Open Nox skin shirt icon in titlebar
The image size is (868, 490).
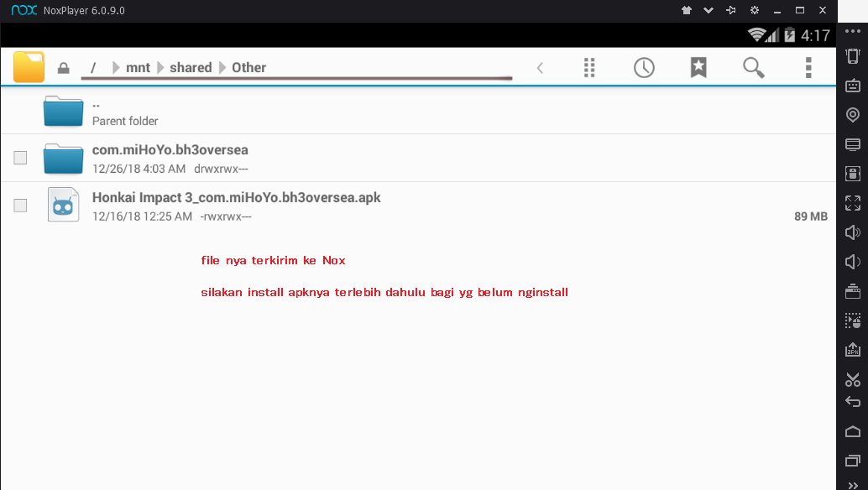coord(687,10)
